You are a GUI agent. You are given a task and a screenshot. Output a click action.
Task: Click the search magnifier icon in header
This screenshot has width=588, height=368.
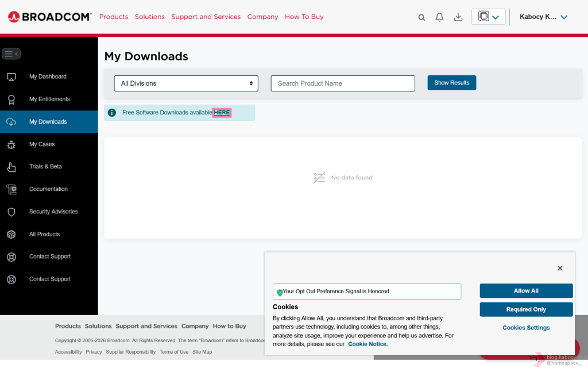click(x=421, y=17)
